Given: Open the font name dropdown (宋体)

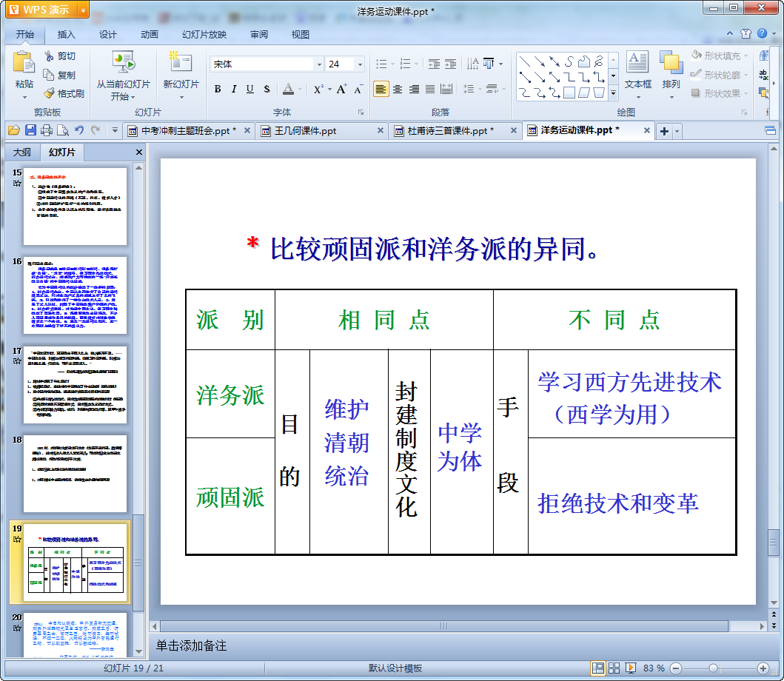Looking at the screenshot, I should pyautogui.click(x=319, y=64).
